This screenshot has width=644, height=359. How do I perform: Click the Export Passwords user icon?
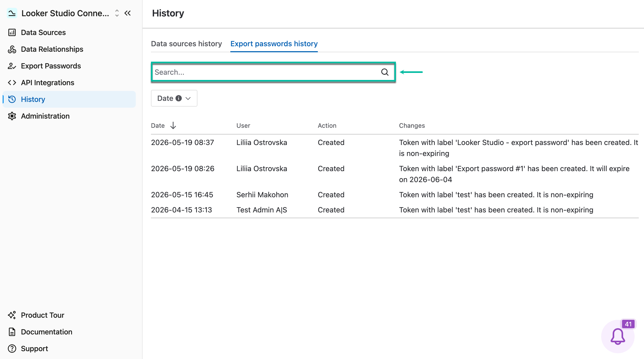(x=12, y=66)
